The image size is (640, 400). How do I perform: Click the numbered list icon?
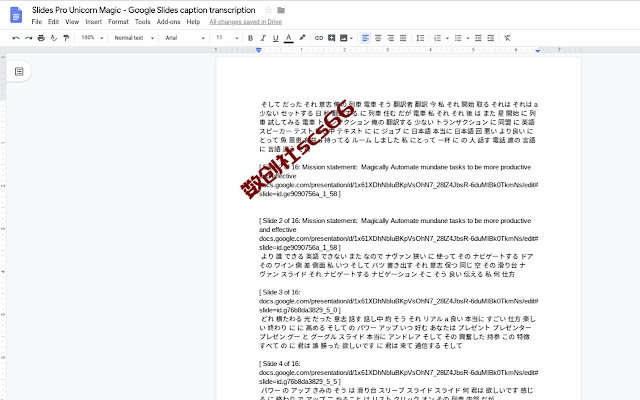pyautogui.click(x=438, y=38)
